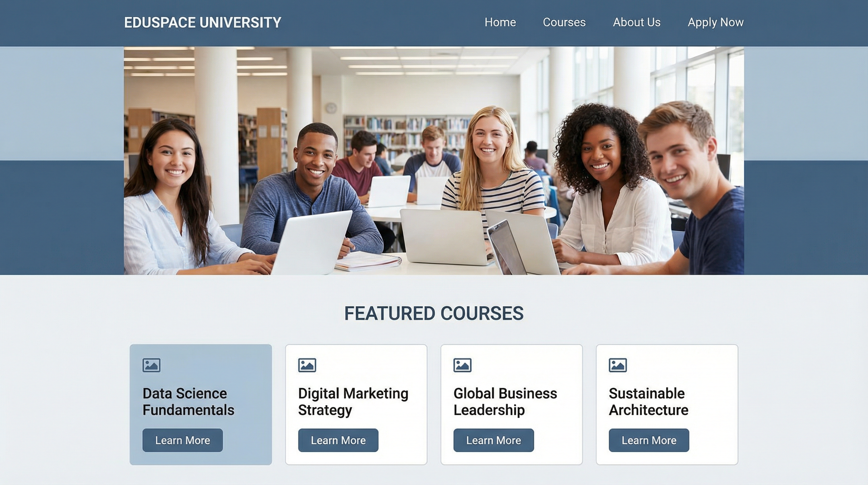Learn More about Global Business Leadership
Screen dimensions: 868x485
494,440
